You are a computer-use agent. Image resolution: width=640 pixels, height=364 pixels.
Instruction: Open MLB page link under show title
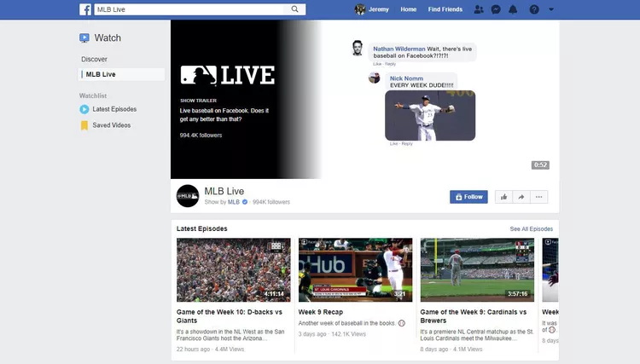click(234, 202)
